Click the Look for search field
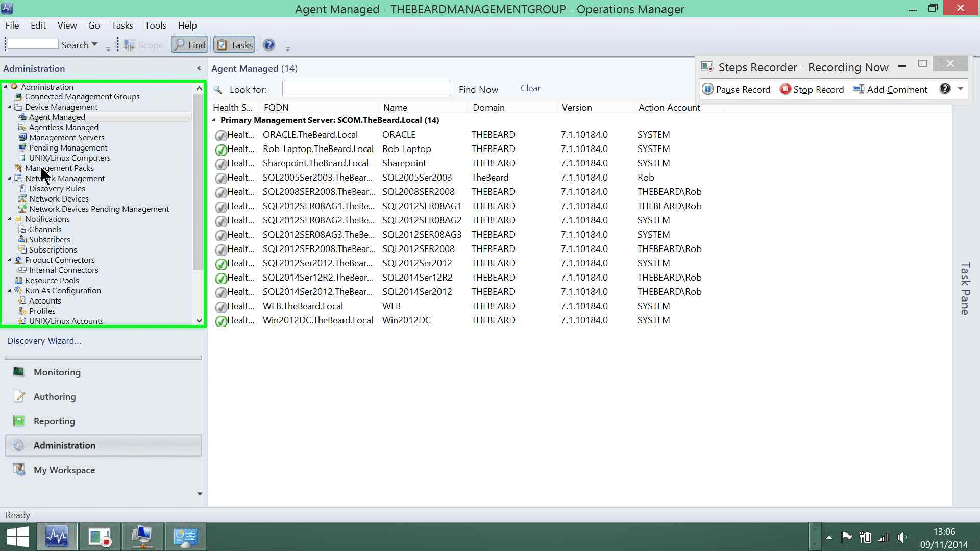The width and height of the screenshot is (980, 551). click(366, 89)
